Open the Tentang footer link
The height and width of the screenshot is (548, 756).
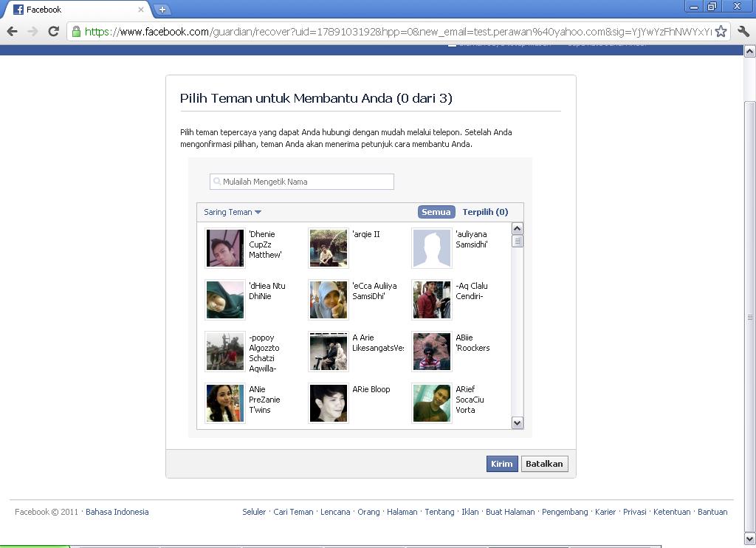pos(439,512)
